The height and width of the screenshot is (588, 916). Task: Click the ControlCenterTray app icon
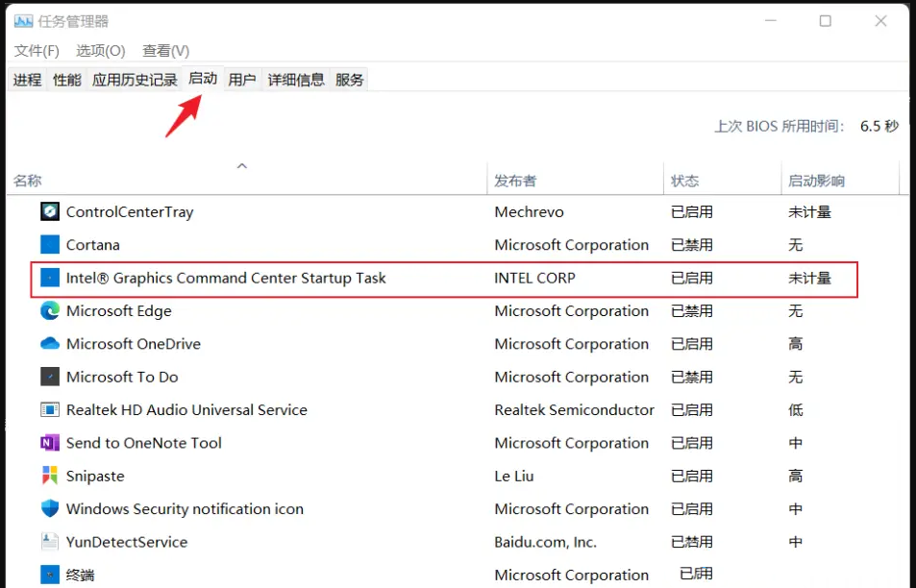tap(50, 211)
